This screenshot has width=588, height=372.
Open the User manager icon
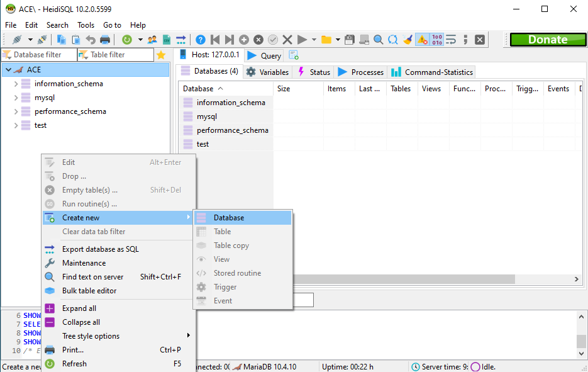pos(152,40)
